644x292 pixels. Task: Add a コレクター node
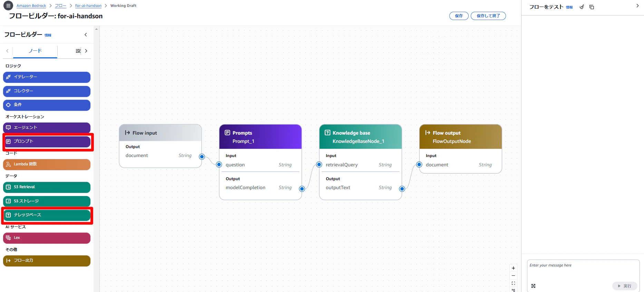47,91
